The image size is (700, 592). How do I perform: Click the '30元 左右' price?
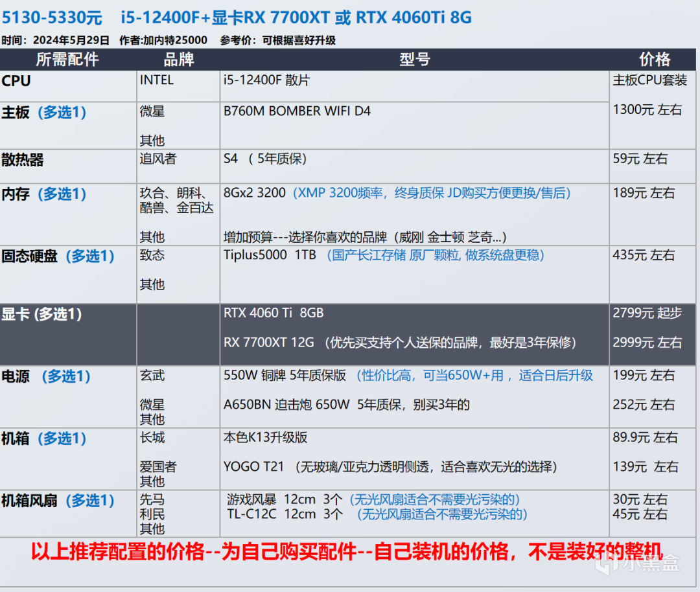[640, 499]
